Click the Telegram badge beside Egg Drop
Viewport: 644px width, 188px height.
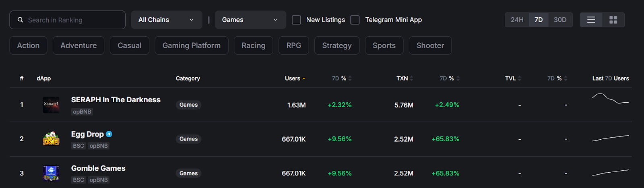pos(109,134)
